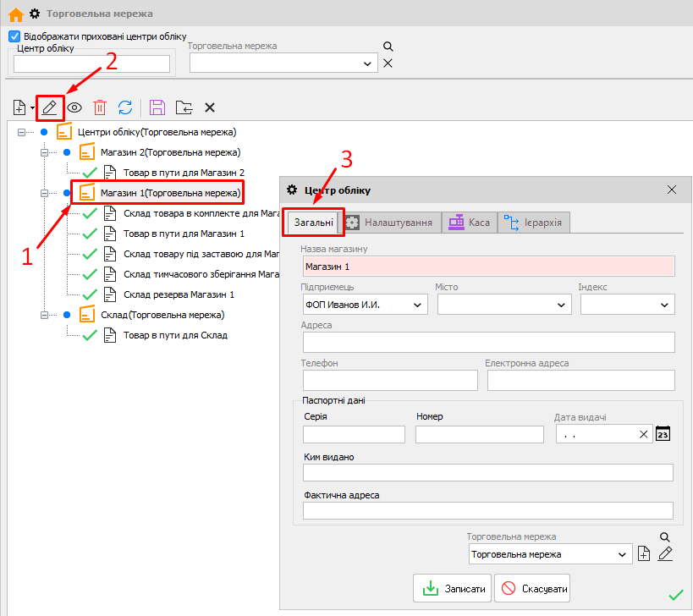Select Склад резерва Магазин 1 tree item
The width and height of the screenshot is (693, 616).
point(178,294)
